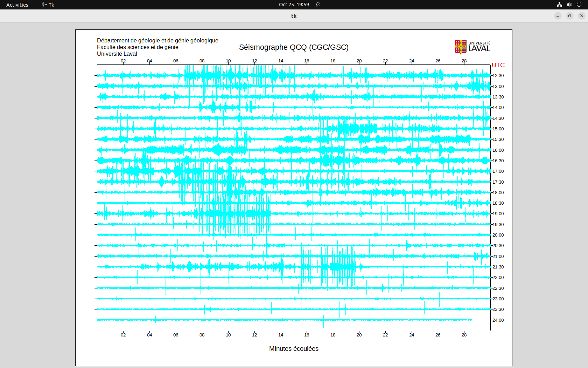Click minute tick 20 on the top axis

click(x=359, y=61)
